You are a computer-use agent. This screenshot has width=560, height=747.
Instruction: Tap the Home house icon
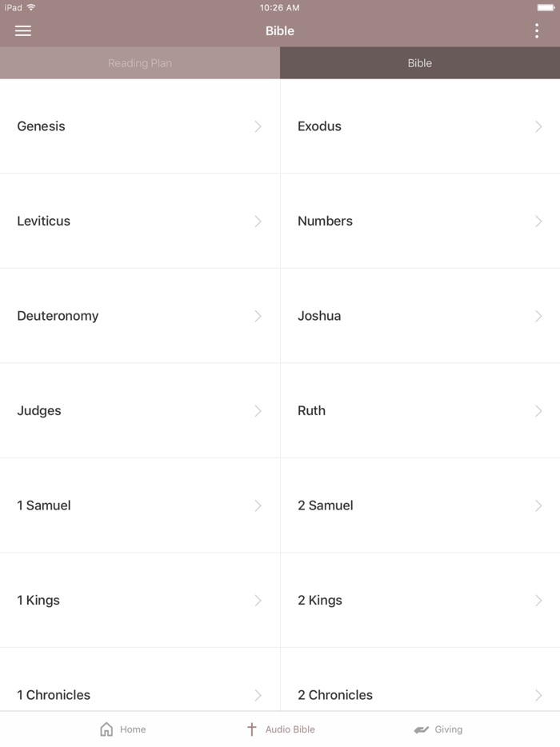coord(106,729)
